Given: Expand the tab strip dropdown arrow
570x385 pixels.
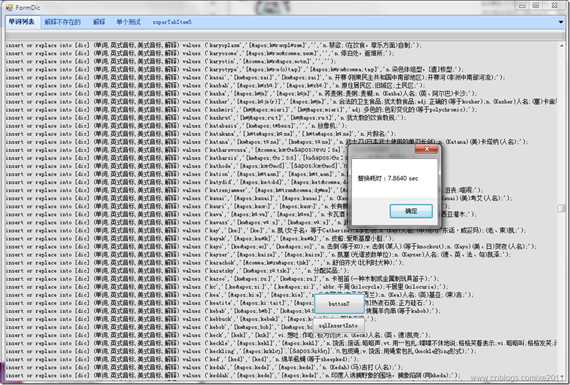Looking at the screenshot, I should (x=561, y=22).
